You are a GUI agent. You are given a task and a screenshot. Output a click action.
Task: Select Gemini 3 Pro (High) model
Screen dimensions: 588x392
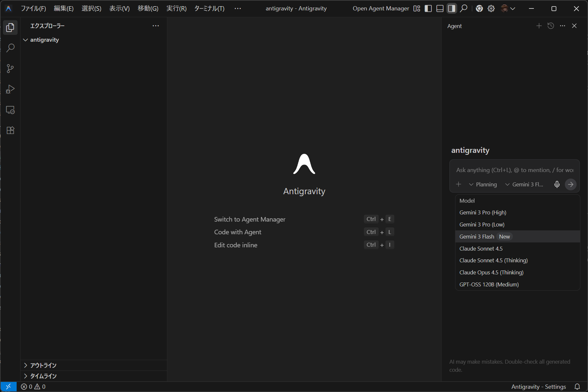click(518, 212)
